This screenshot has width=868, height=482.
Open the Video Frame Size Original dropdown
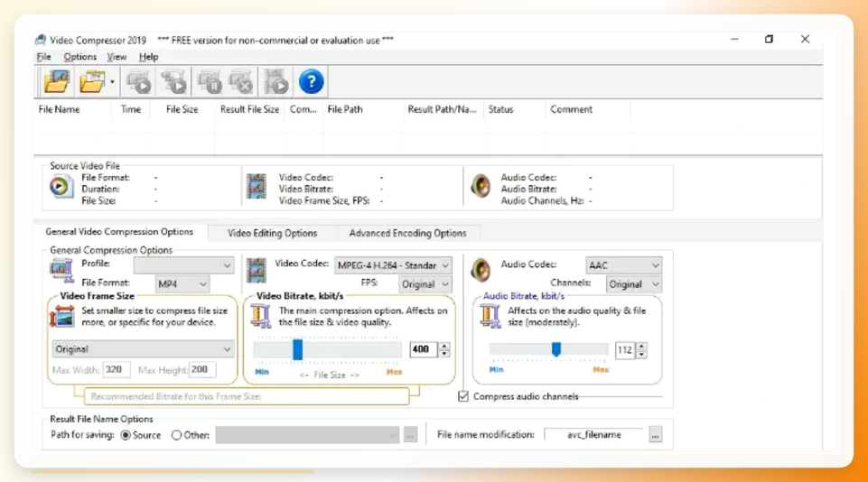coord(143,349)
